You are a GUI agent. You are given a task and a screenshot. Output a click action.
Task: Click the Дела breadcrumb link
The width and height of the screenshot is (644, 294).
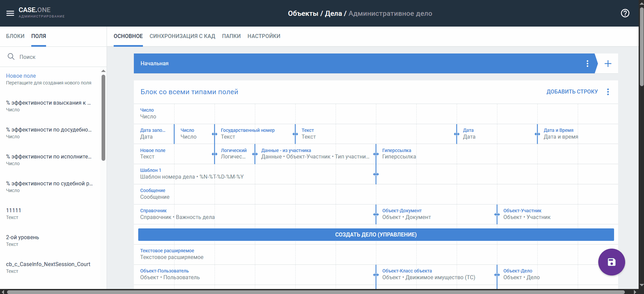[x=333, y=13]
